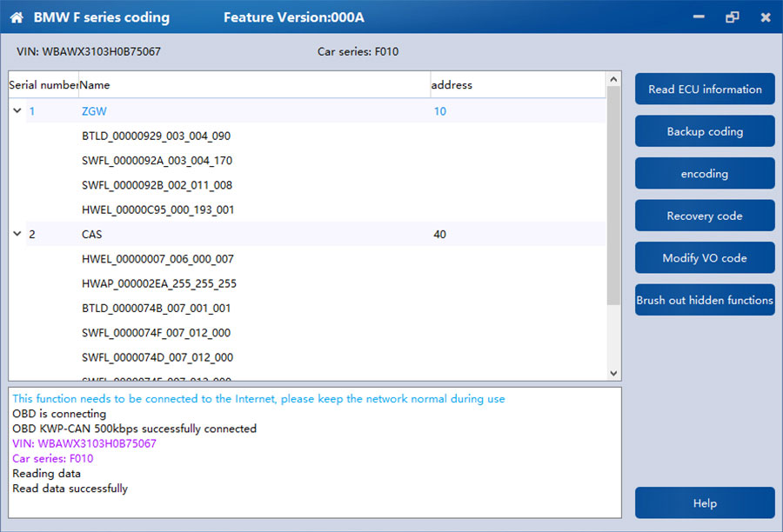Collapse the ZGW module row
This screenshot has height=532, width=783.
click(x=17, y=110)
